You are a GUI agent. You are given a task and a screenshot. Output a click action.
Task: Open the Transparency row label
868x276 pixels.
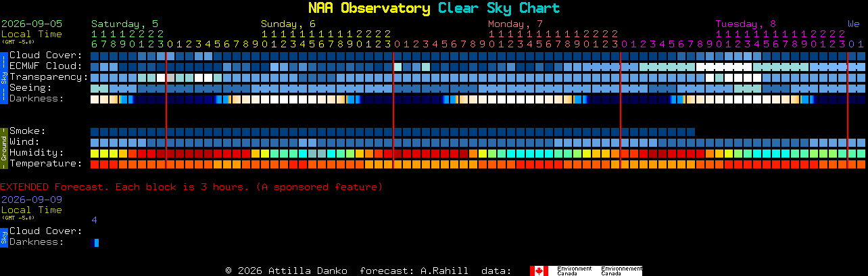(x=49, y=77)
